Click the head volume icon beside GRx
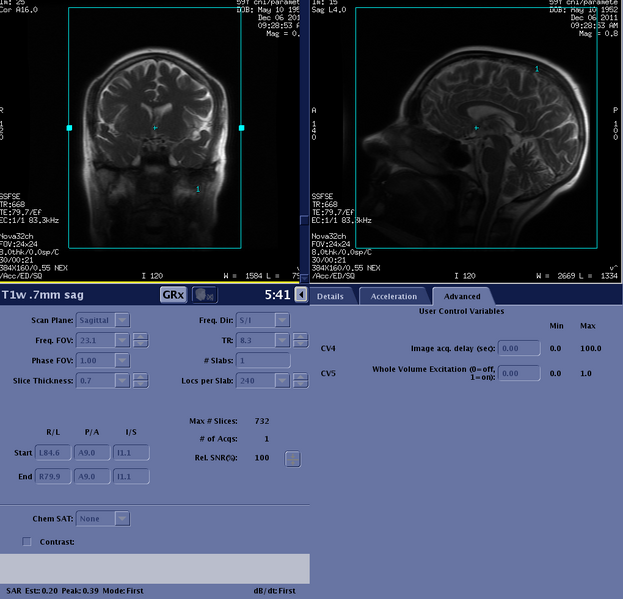 click(x=205, y=295)
